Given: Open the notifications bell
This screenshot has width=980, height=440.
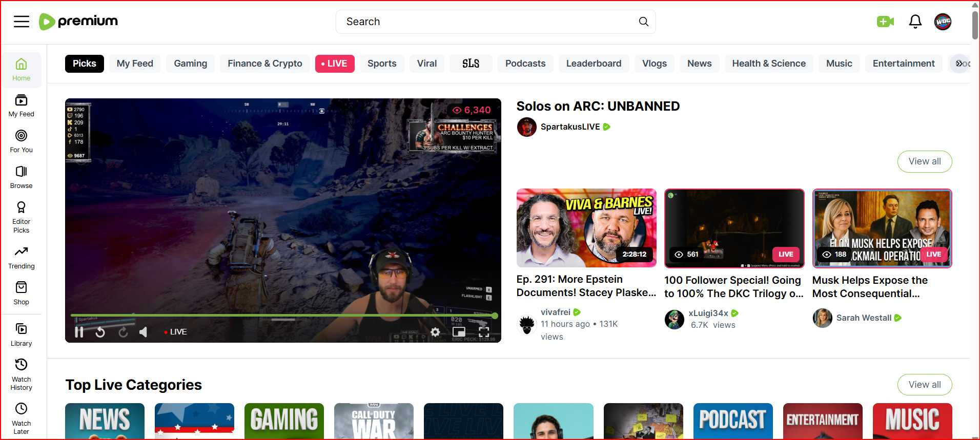Looking at the screenshot, I should tap(915, 22).
